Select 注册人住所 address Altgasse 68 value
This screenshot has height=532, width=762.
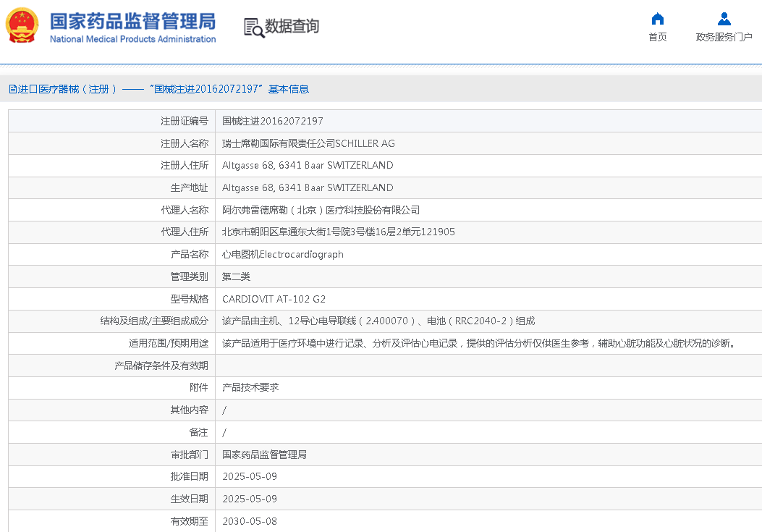coord(308,165)
